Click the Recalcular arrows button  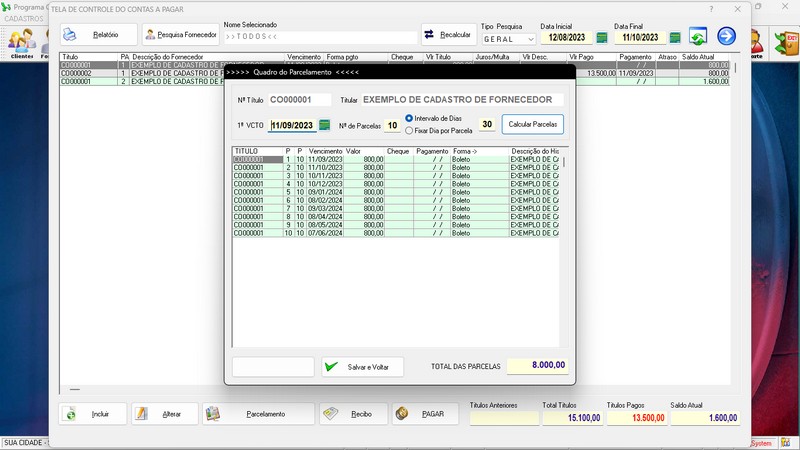[x=448, y=35]
